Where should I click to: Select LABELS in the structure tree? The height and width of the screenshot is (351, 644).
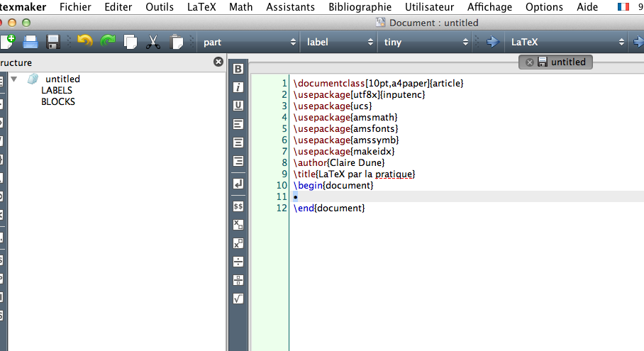[x=57, y=91]
